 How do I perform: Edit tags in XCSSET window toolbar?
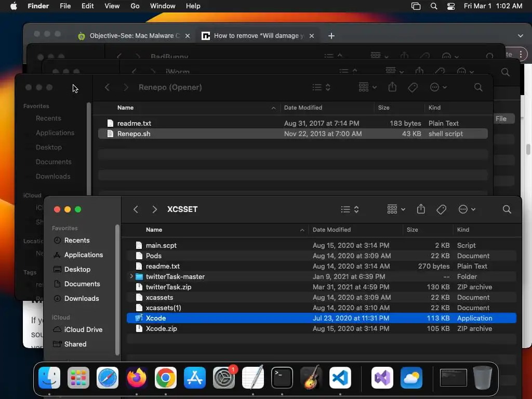click(441, 209)
